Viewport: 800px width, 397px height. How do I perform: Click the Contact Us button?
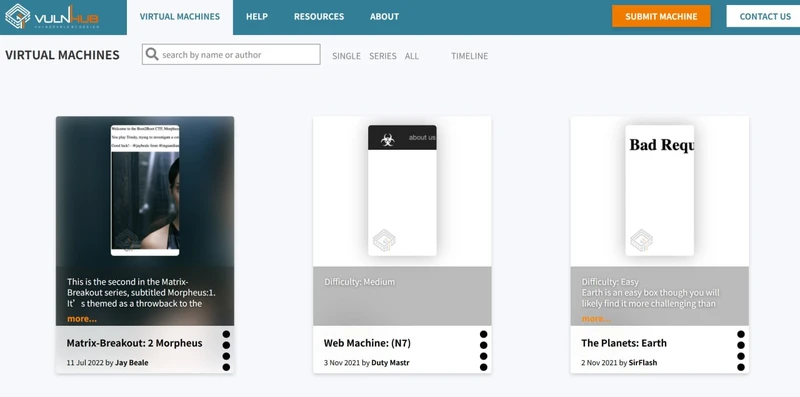[764, 16]
